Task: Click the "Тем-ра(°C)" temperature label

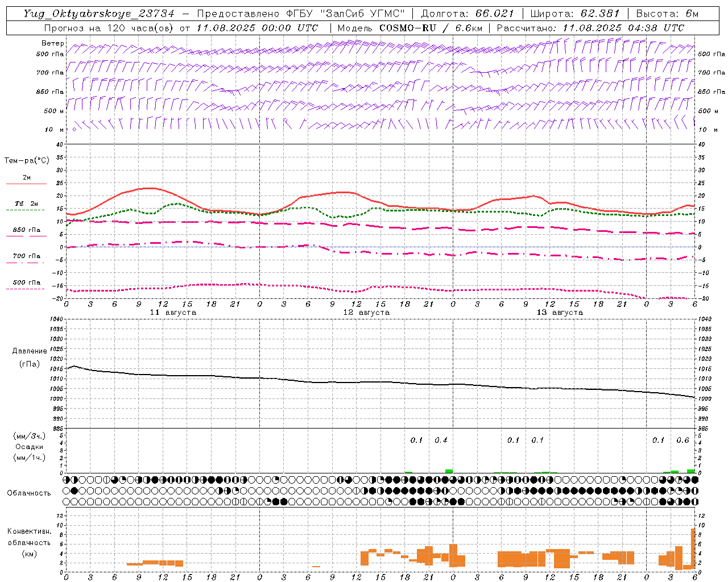Action: tap(27, 161)
